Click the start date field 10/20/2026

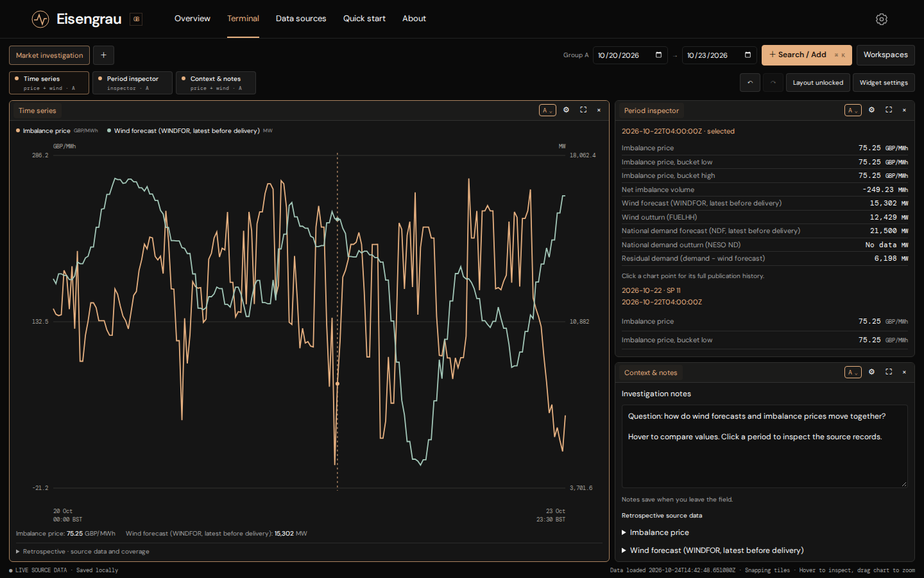coord(630,55)
